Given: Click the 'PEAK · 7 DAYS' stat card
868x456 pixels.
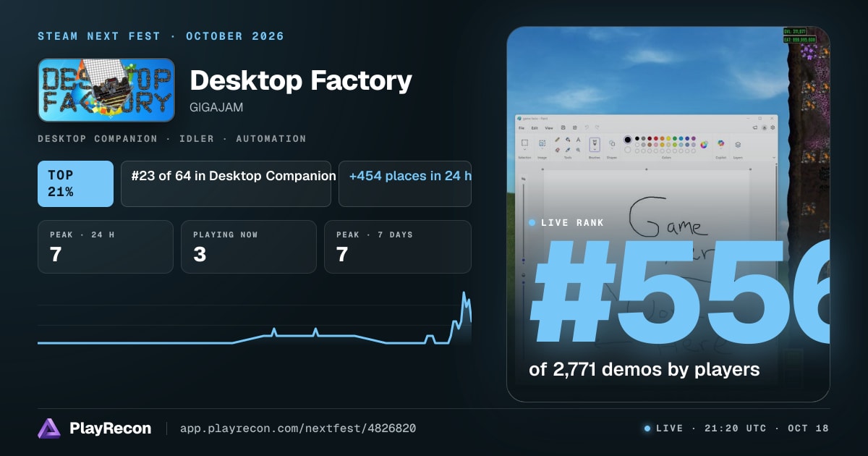Looking at the screenshot, I should click(398, 247).
